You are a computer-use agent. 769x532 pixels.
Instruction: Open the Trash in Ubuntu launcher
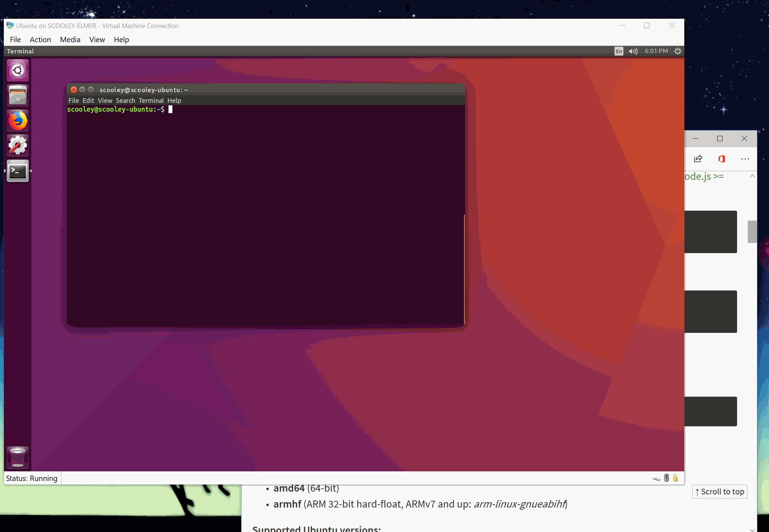tap(18, 457)
